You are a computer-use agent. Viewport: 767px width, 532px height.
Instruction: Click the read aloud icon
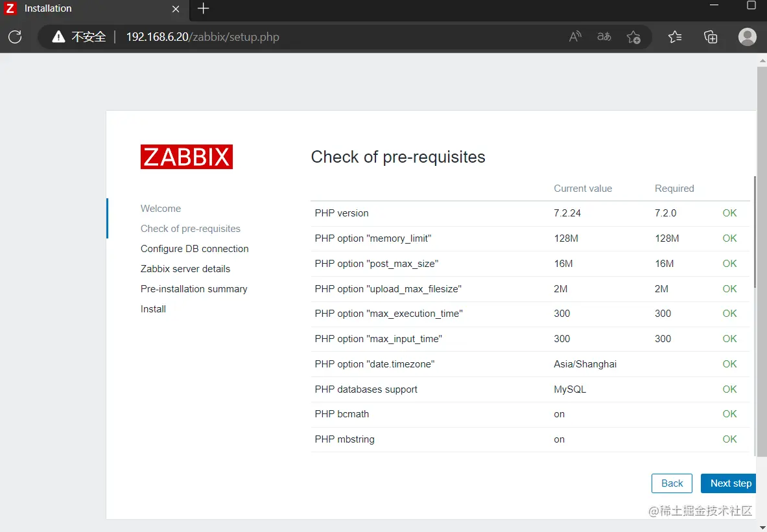(x=575, y=37)
